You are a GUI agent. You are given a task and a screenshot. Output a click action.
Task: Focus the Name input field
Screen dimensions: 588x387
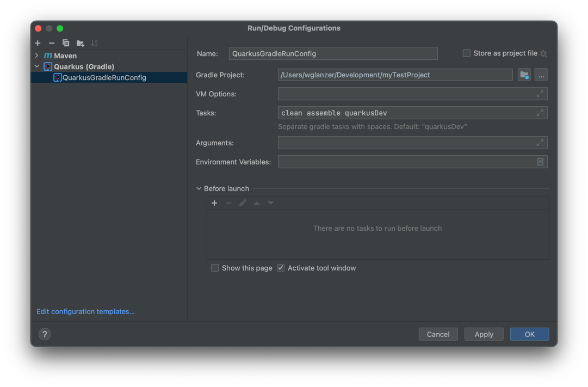coord(333,54)
